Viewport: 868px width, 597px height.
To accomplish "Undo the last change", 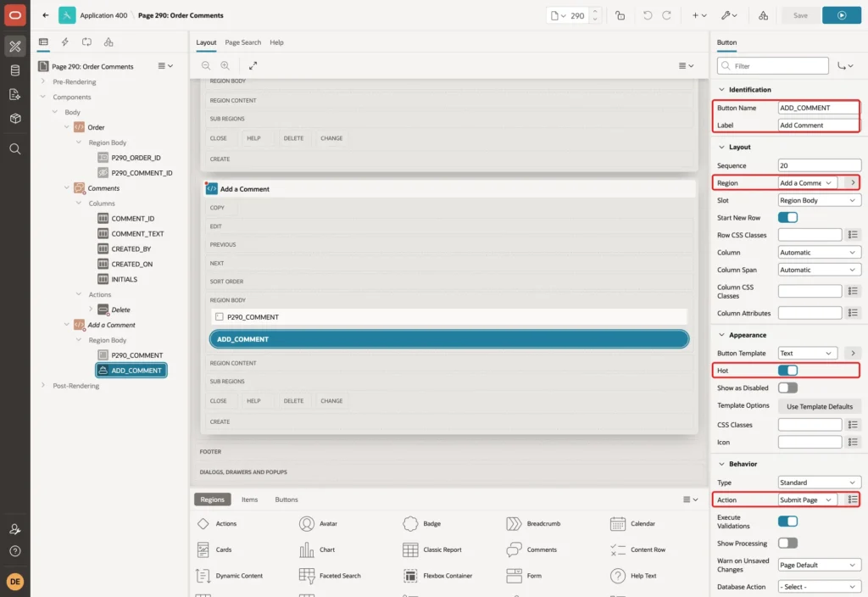I will tap(647, 15).
